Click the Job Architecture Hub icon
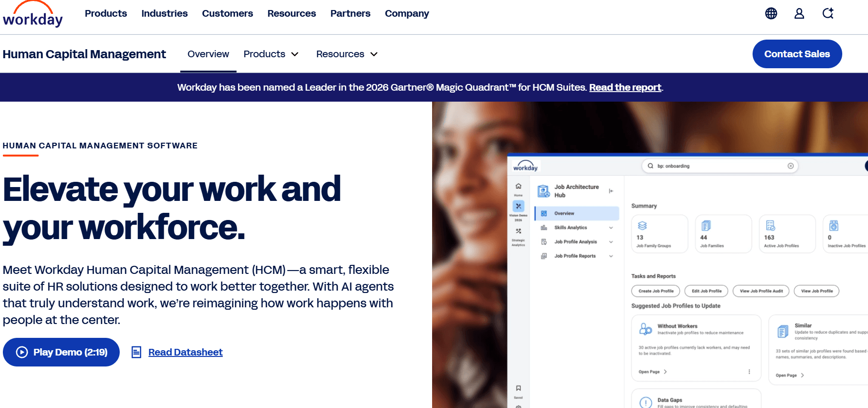 (544, 191)
